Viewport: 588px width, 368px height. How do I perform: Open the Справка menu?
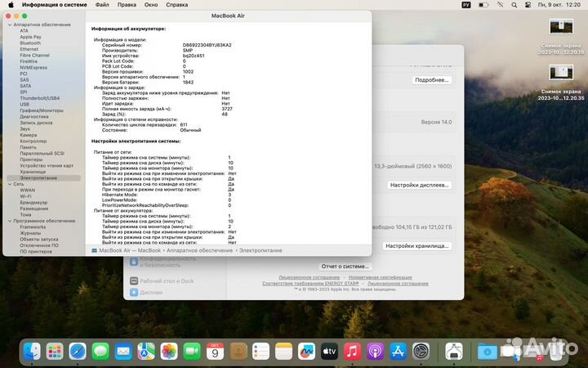[177, 5]
